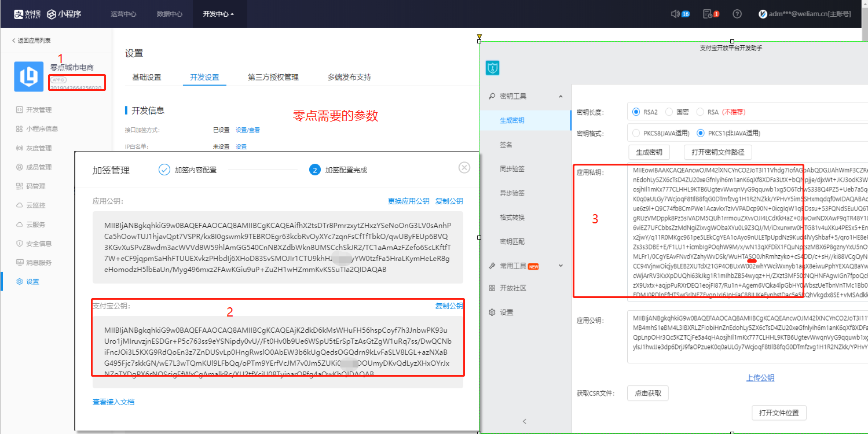Select the PKCS8(JAVA适用) format radio
The image size is (868, 434).
coord(637,133)
